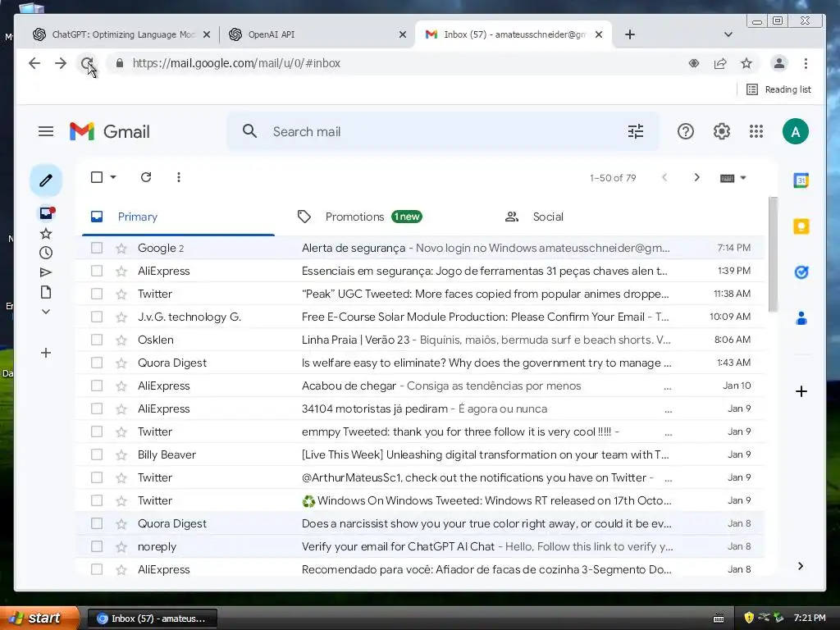The height and width of the screenshot is (630, 840).
Task: Star the Google security alert email
Action: (121, 248)
